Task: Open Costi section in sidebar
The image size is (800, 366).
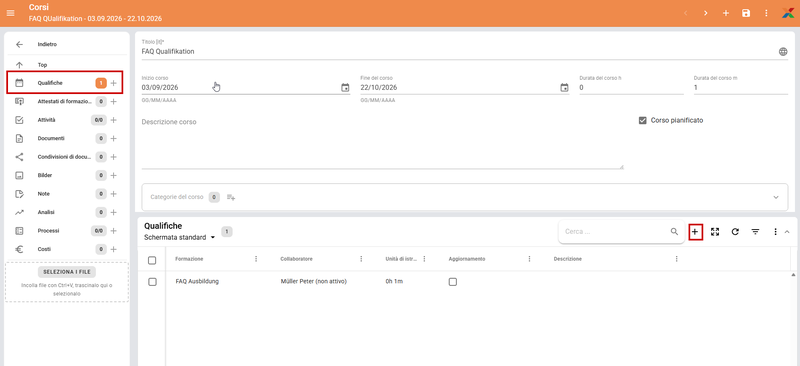Action: [44, 249]
